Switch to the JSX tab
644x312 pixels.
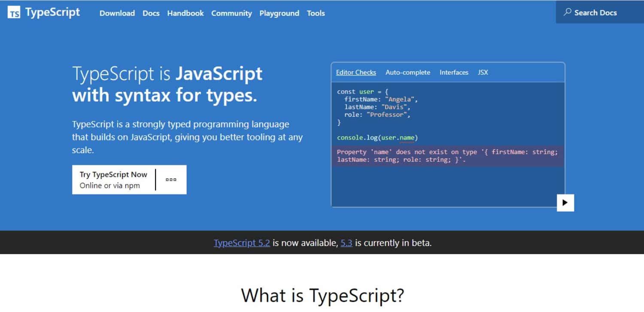pyautogui.click(x=483, y=73)
